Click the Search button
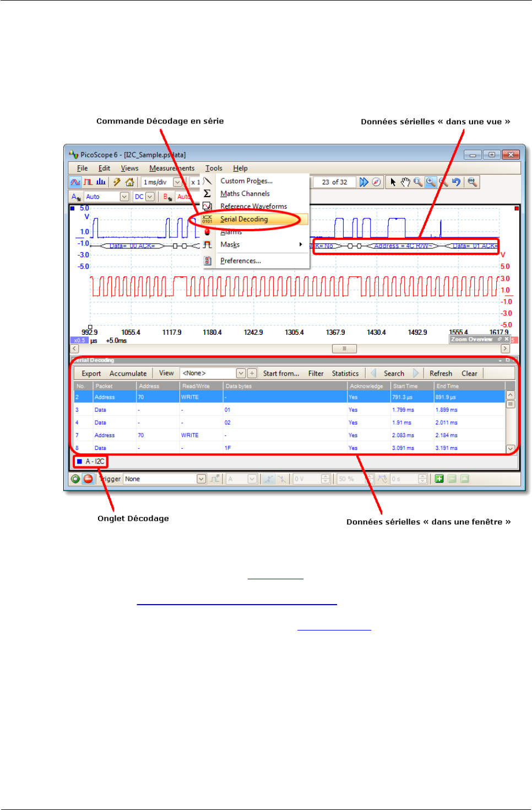This screenshot has height=810, width=532. pos(394,373)
